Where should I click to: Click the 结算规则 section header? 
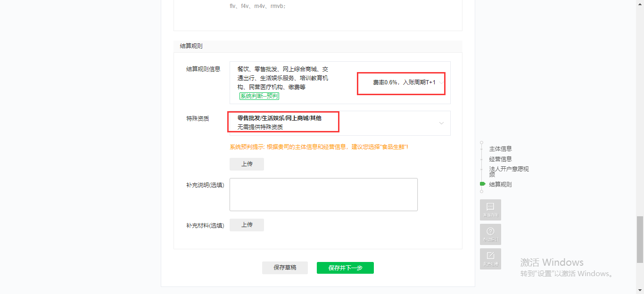tap(191, 46)
